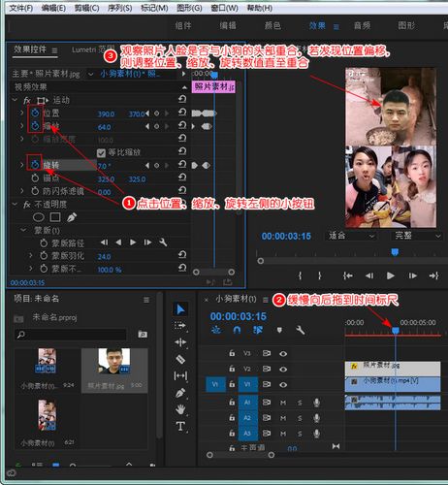Step forward one frame in Program monitor

[x=412, y=275]
